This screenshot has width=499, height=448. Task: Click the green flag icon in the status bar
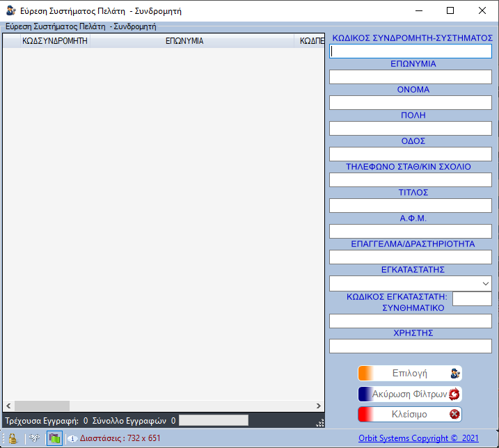coord(54,438)
